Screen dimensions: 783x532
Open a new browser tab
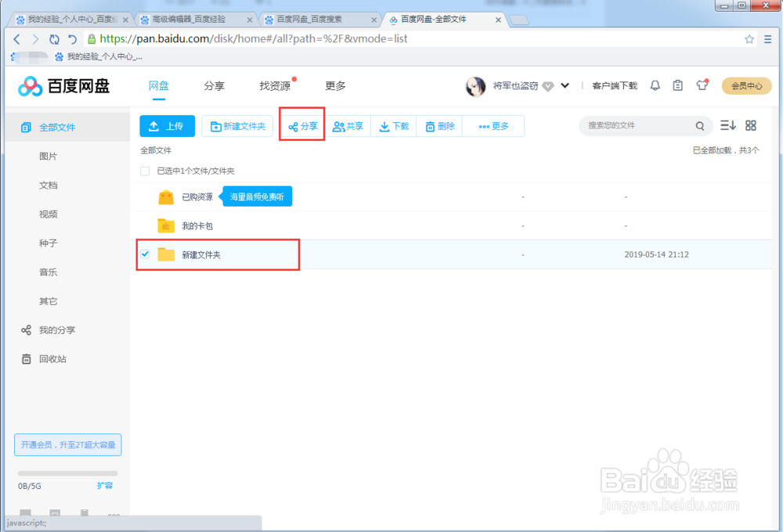(x=519, y=20)
